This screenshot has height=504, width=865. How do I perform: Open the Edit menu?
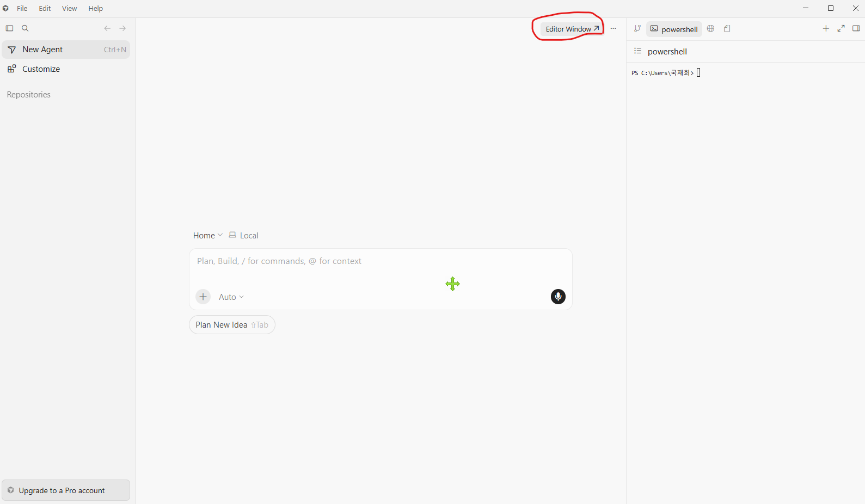tap(45, 8)
